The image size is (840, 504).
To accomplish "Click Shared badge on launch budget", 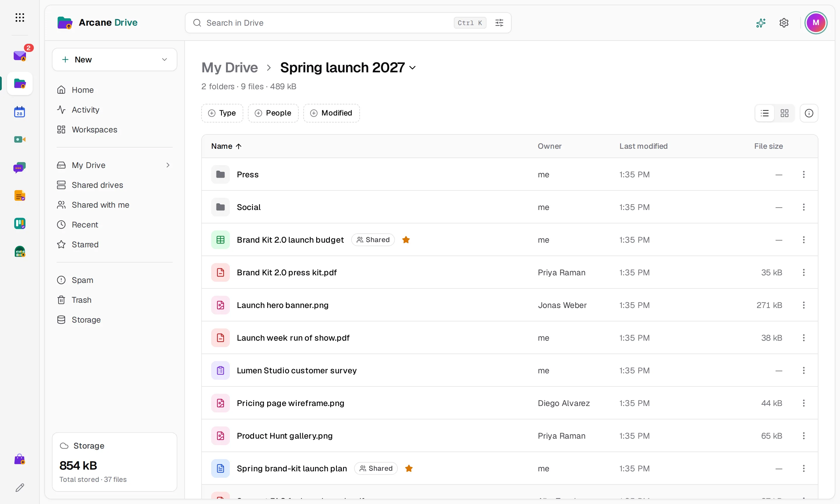I will (x=373, y=240).
